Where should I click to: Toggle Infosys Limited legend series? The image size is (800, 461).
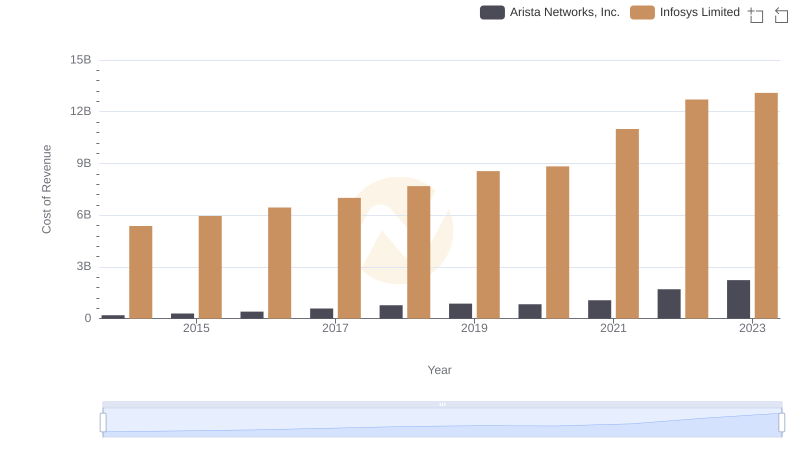[x=685, y=12]
